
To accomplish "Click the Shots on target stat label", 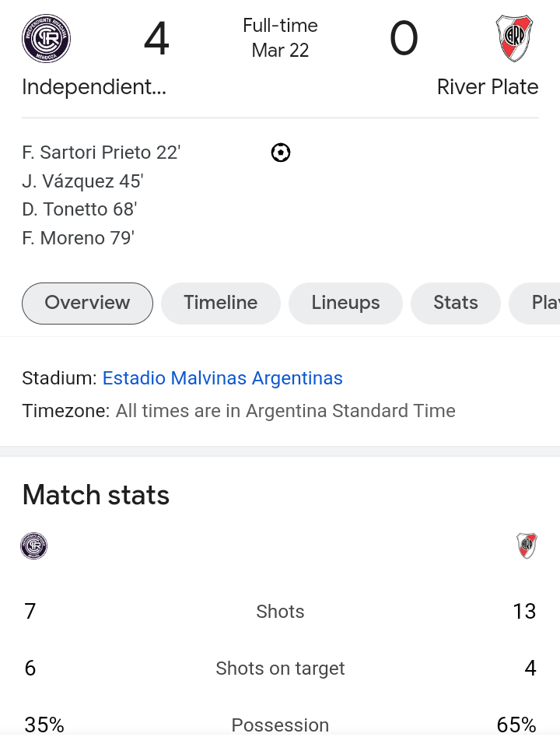I will coord(280,668).
